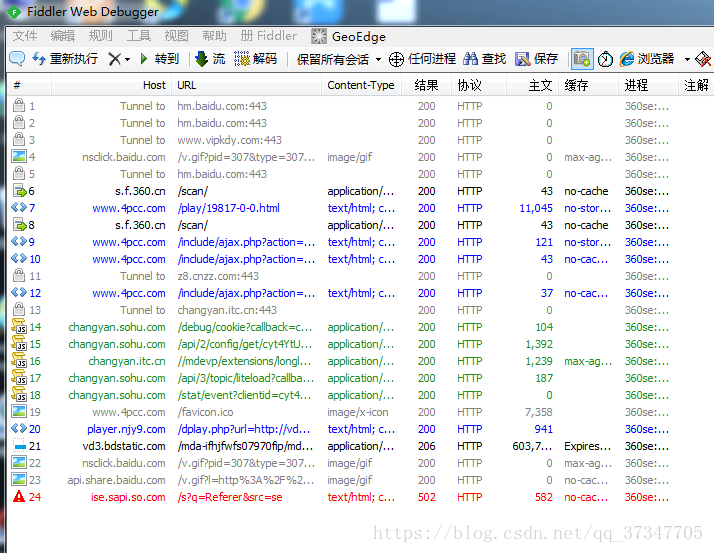
Task: Click JS script icon of session 16
Action: [x=19, y=361]
